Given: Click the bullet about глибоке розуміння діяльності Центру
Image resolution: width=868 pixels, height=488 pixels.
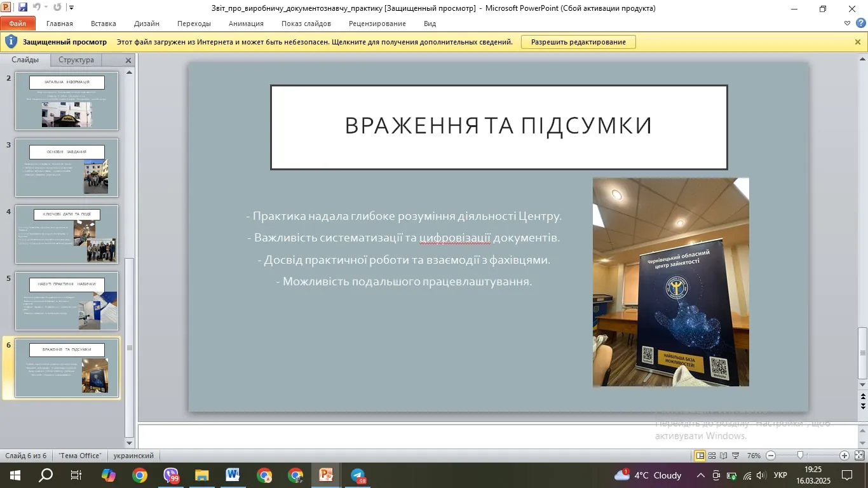Looking at the screenshot, I should [x=404, y=216].
